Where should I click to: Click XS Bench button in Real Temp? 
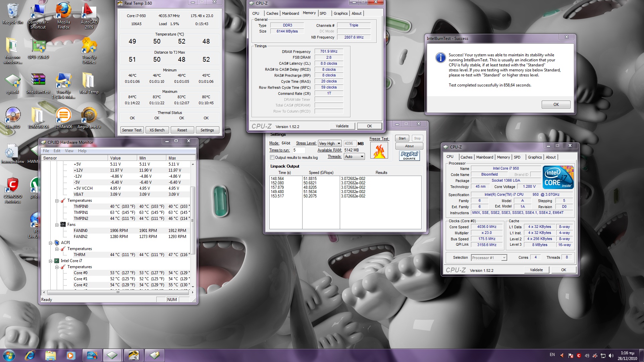(157, 130)
